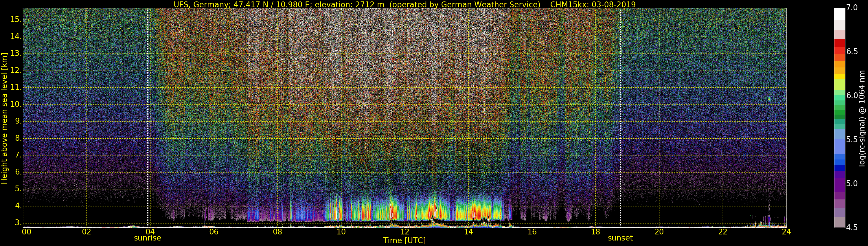Click the white dotted sunset line

[x=620, y=118]
